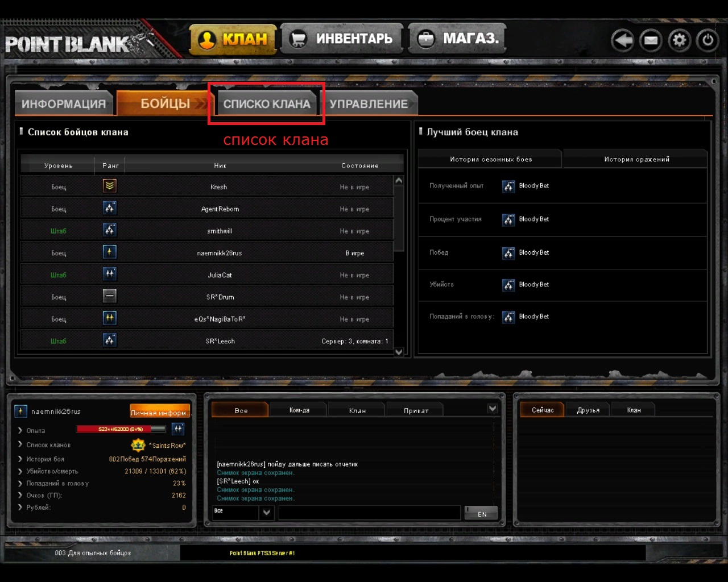The image size is (728, 582).
Task: Select the Сейчас tab in friends panel
Action: point(542,410)
